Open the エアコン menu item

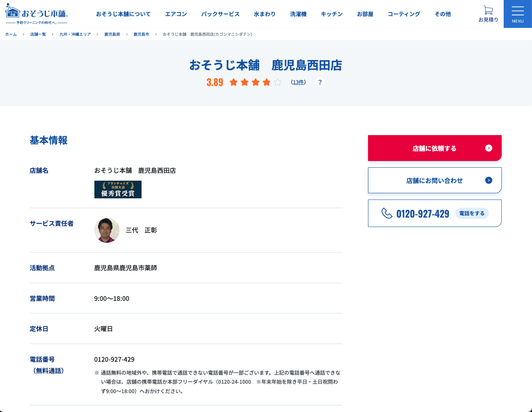coord(176,14)
